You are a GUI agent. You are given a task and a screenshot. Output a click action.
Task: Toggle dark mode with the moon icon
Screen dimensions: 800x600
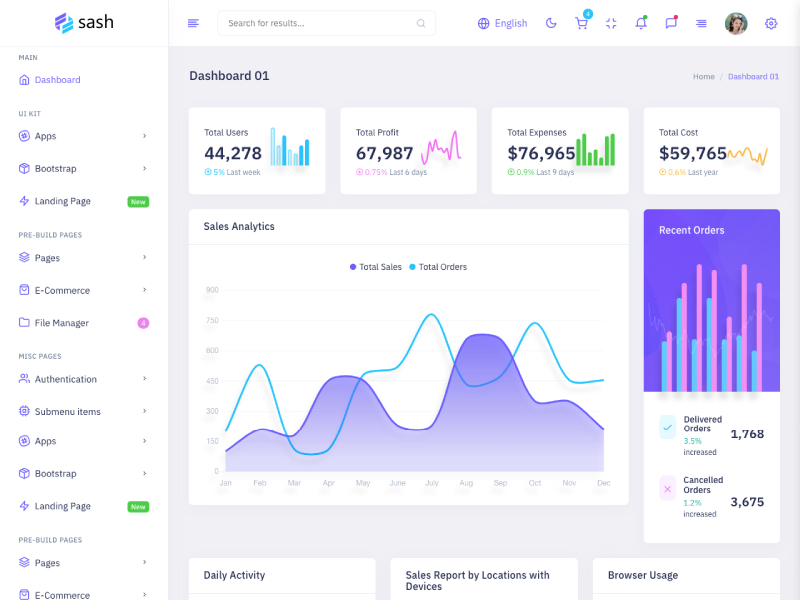pyautogui.click(x=551, y=23)
